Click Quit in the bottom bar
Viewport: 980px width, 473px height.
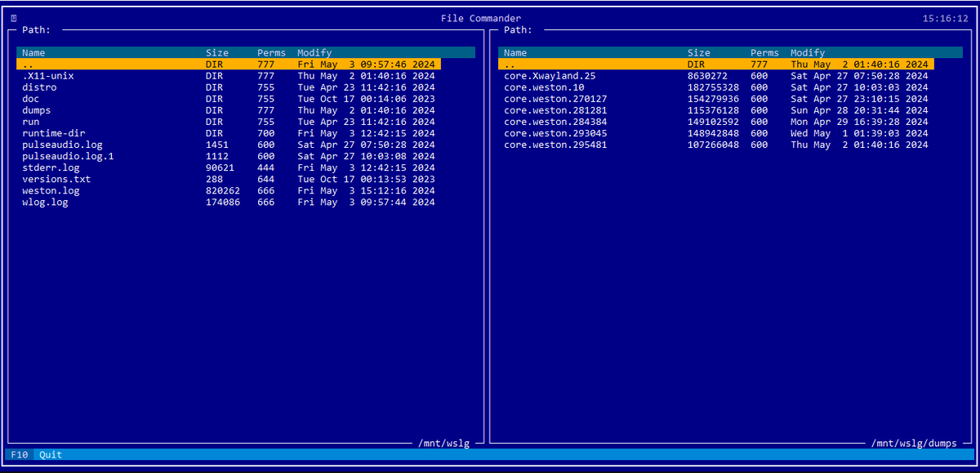coord(51,455)
